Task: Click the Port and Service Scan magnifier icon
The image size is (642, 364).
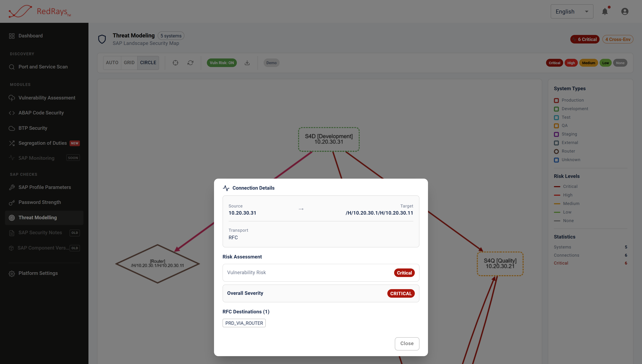Action: coord(12,67)
